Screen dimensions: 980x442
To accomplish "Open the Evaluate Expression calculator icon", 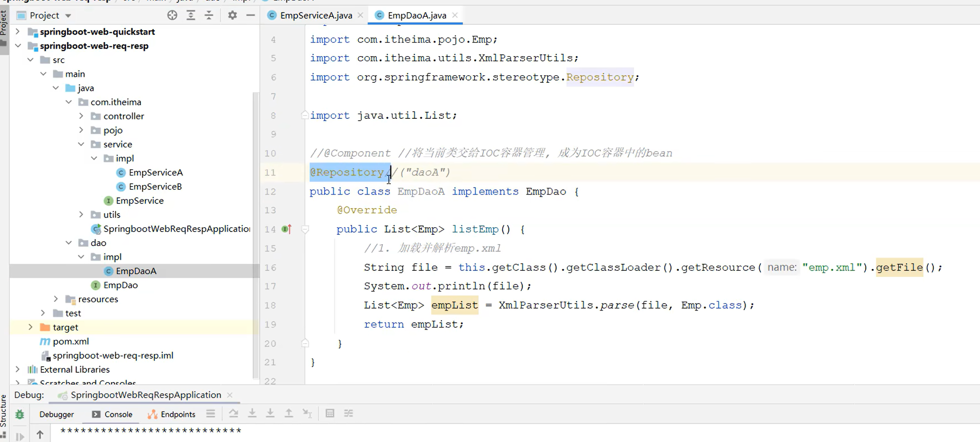I will pos(330,413).
